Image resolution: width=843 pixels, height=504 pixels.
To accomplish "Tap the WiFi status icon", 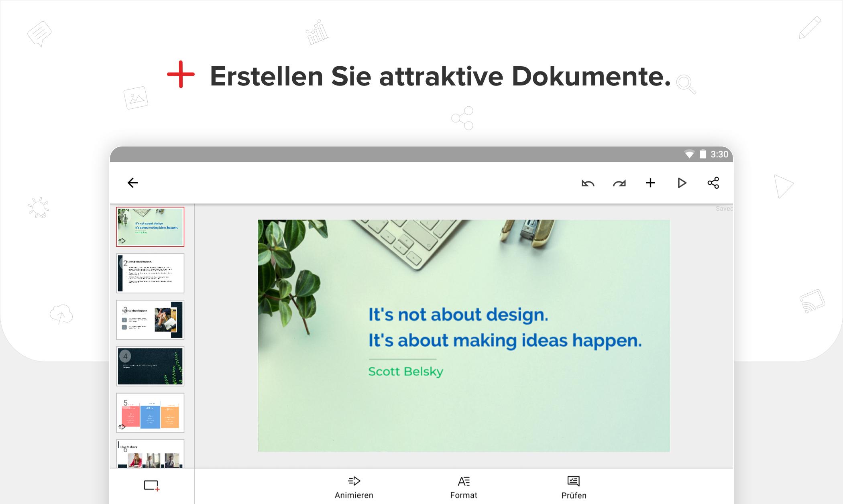I will [x=689, y=154].
